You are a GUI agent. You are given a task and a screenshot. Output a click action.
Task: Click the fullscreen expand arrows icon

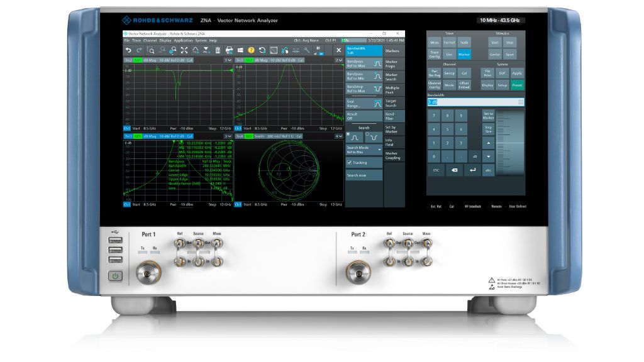point(184,50)
